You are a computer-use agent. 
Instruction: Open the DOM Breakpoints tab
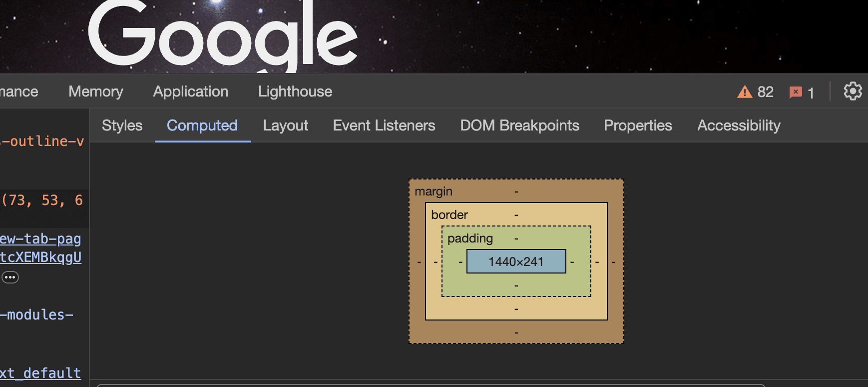520,125
